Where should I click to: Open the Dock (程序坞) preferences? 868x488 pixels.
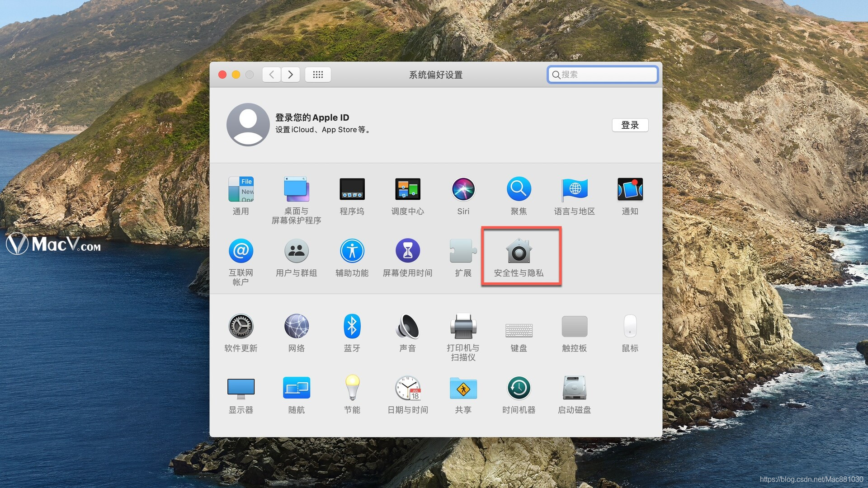tap(352, 189)
